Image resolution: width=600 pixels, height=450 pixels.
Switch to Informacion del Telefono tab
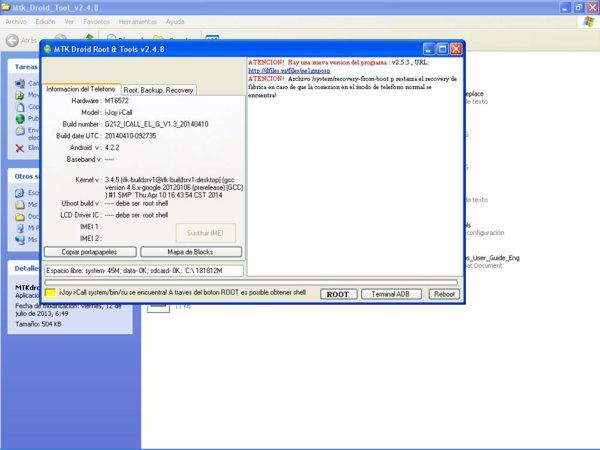(x=81, y=89)
